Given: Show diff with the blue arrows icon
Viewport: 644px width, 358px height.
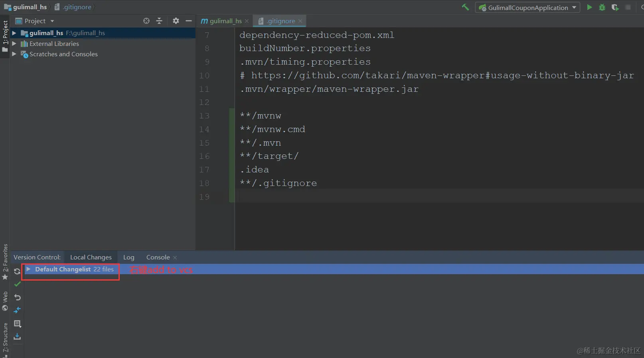Looking at the screenshot, I should click(x=17, y=310).
